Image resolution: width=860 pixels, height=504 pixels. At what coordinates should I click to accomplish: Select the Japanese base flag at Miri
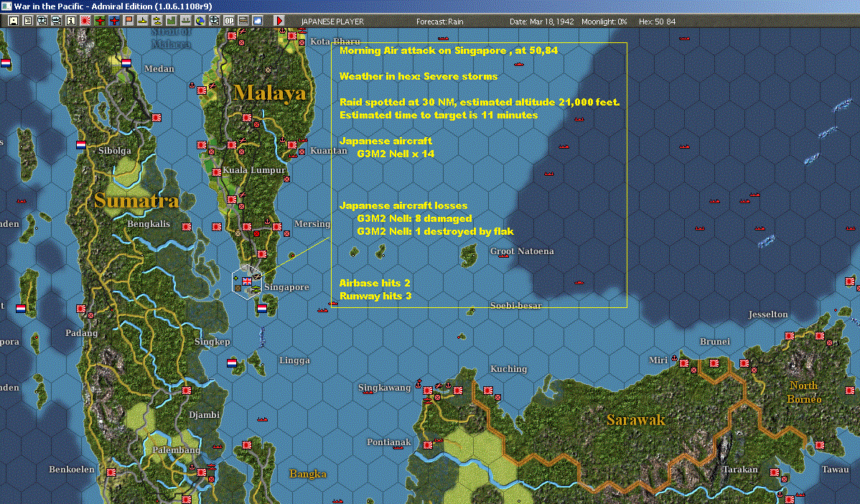pyautogui.click(x=684, y=363)
